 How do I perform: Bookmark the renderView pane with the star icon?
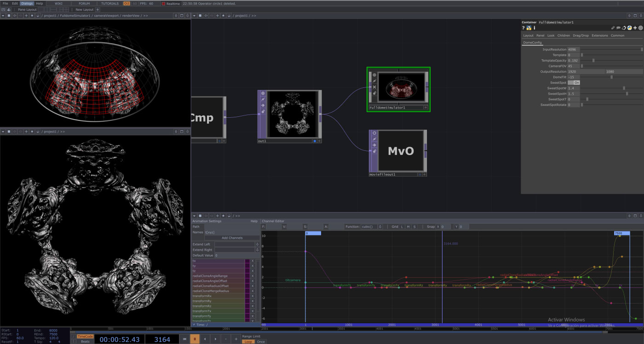point(32,16)
